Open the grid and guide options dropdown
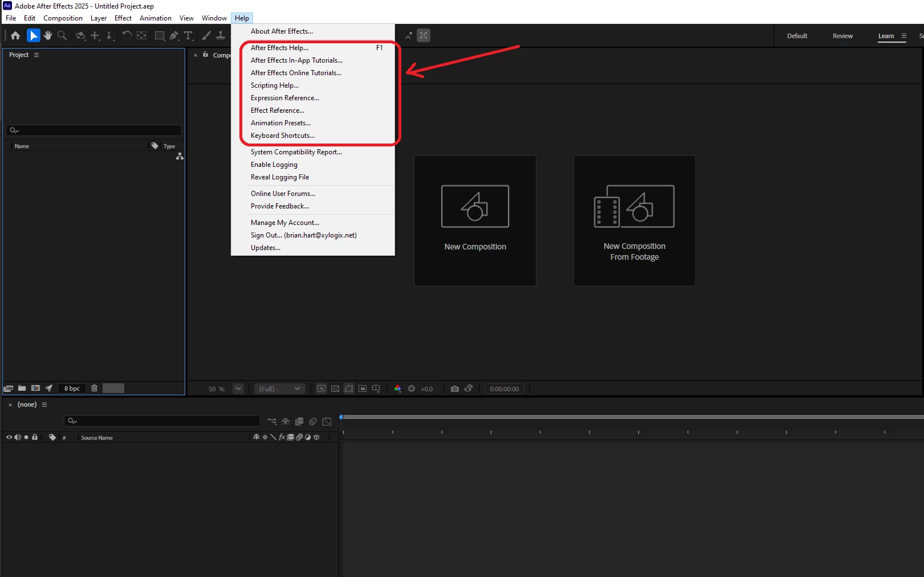Viewport: 924px width, 577px height. coord(376,388)
